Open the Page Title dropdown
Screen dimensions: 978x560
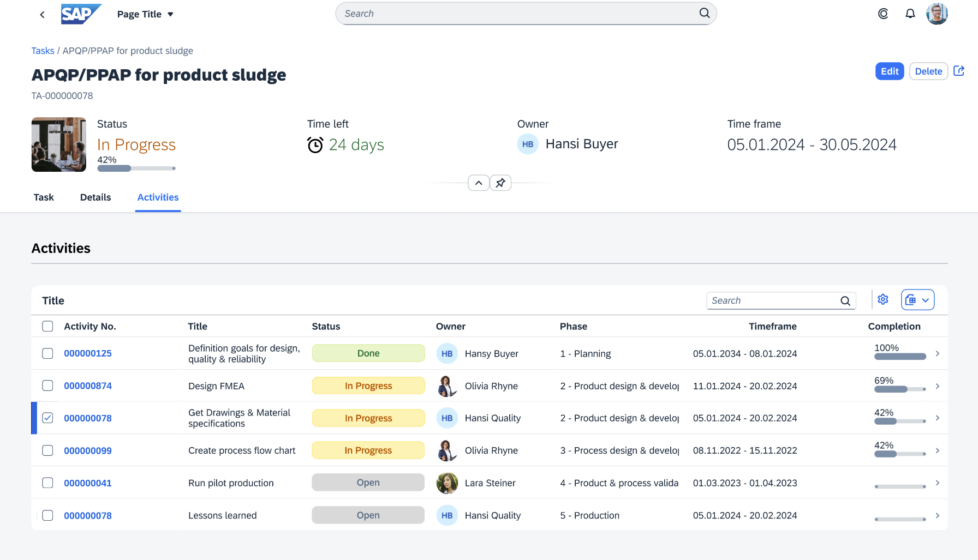click(x=145, y=14)
